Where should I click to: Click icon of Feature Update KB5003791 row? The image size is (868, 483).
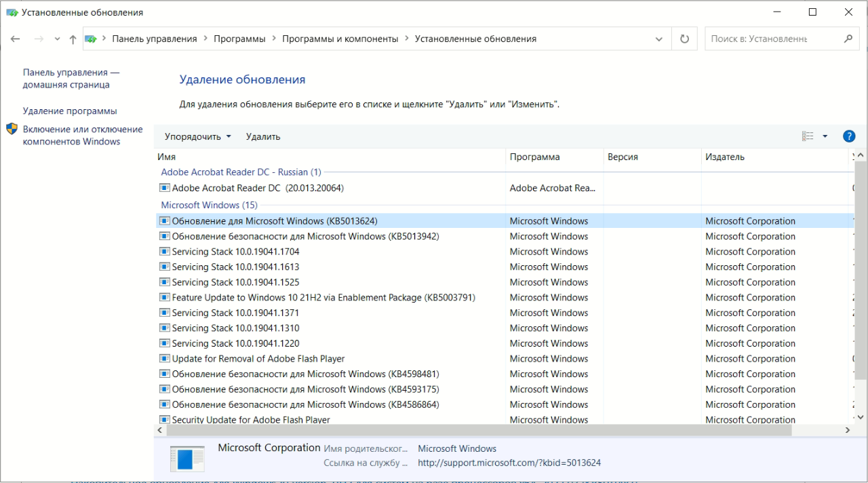pos(164,297)
